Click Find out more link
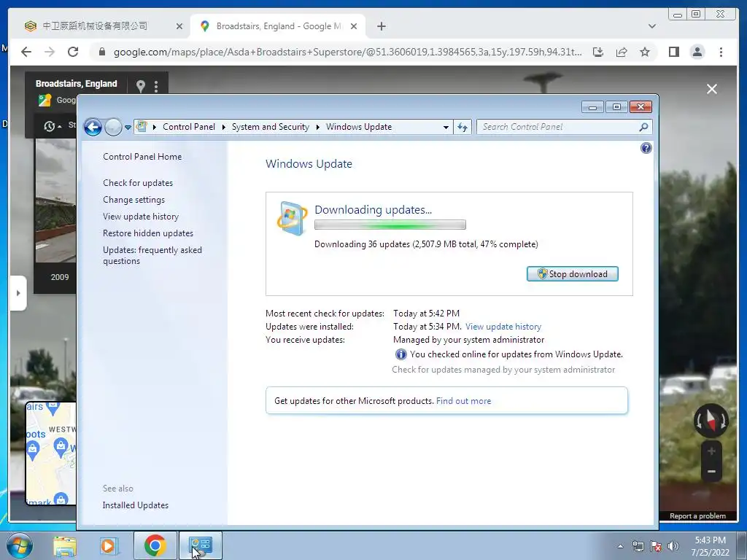The height and width of the screenshot is (560, 747). (463, 401)
